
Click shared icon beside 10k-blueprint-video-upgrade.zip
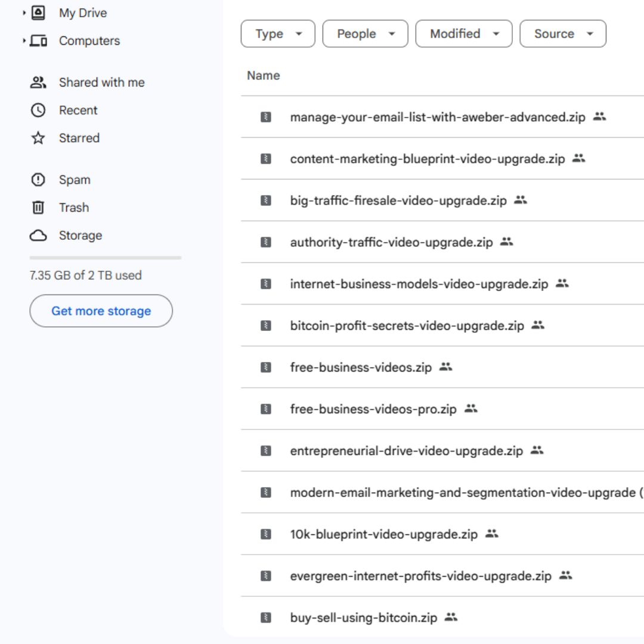[x=491, y=534]
